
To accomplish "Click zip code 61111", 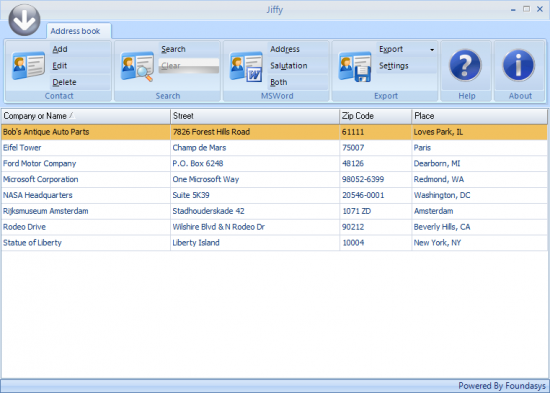I will [x=376, y=132].
